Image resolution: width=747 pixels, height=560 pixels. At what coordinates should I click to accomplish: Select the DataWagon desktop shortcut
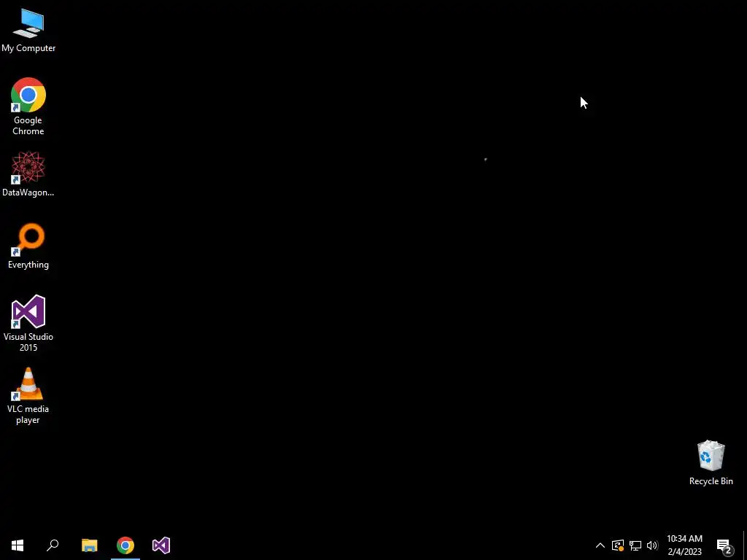[28, 174]
